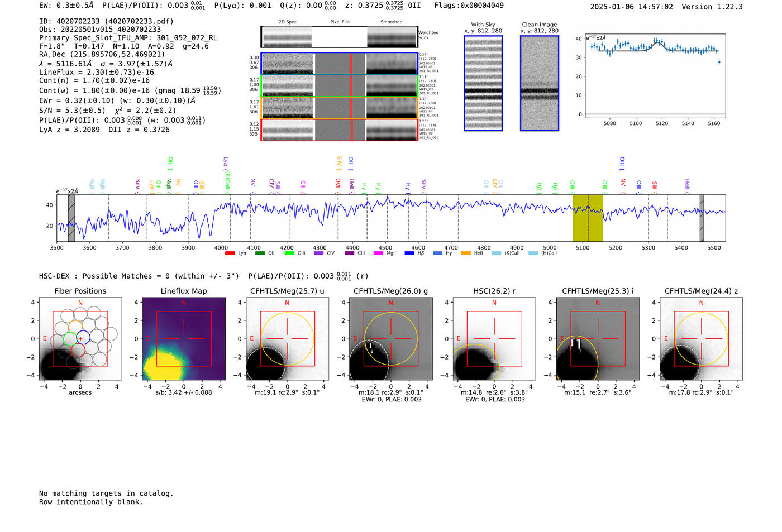Click "Row intentionally blank." text
782x532 pixels.
(91, 502)
